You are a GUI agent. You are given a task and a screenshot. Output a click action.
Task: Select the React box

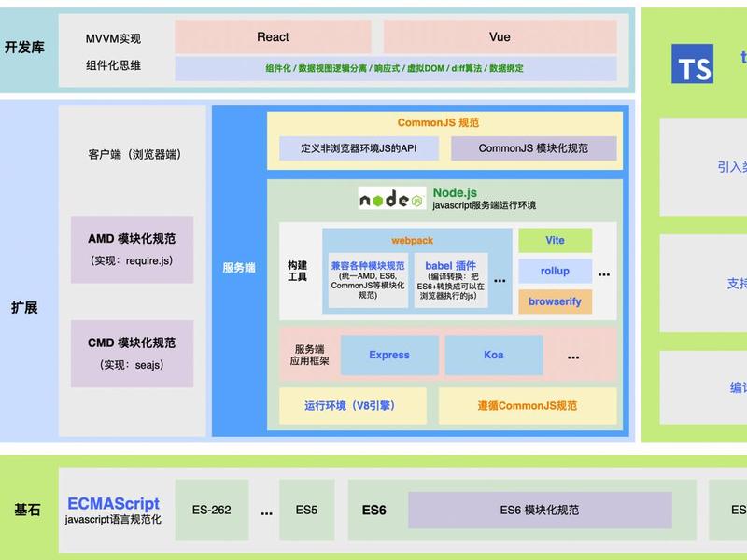(x=273, y=36)
